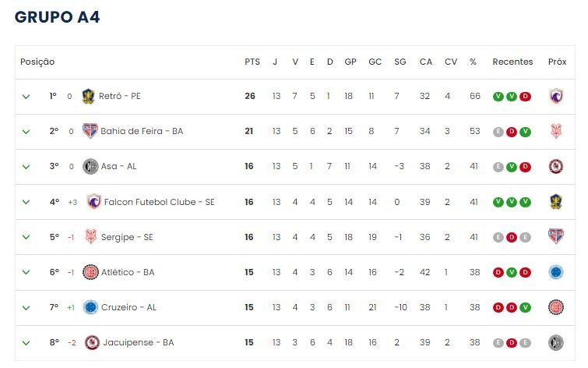The image size is (588, 368).
Task: Click next opponent crest in Atlético row
Action: click(556, 272)
